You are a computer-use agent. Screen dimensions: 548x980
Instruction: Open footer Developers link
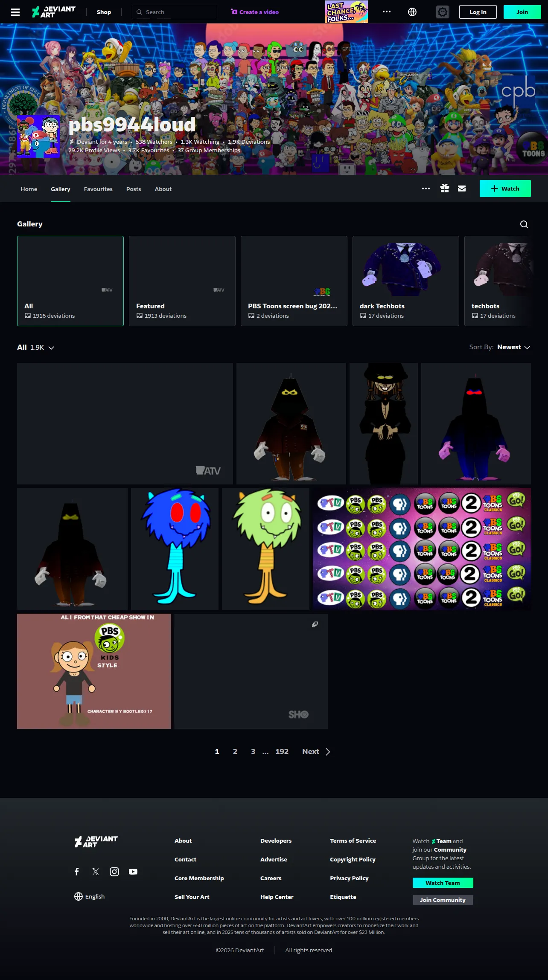276,841
